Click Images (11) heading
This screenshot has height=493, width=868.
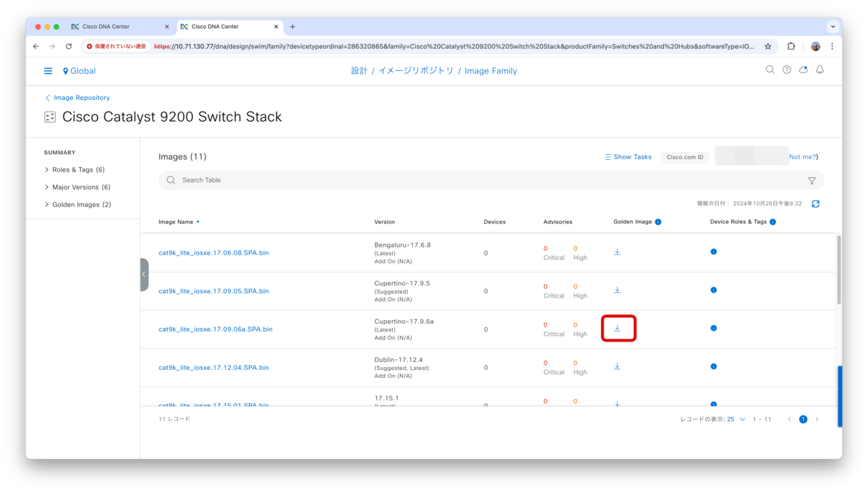182,156
